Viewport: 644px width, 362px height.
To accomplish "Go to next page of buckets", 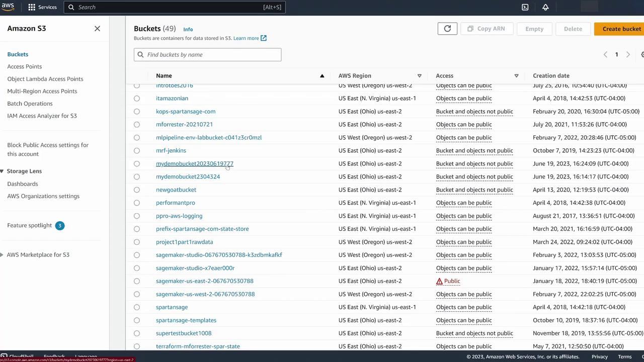I will point(628,55).
